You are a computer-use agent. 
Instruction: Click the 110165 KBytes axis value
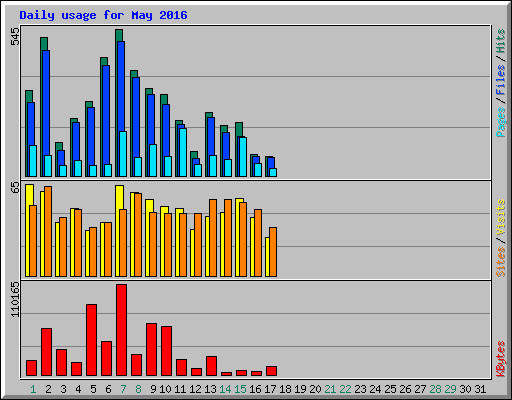[15, 299]
